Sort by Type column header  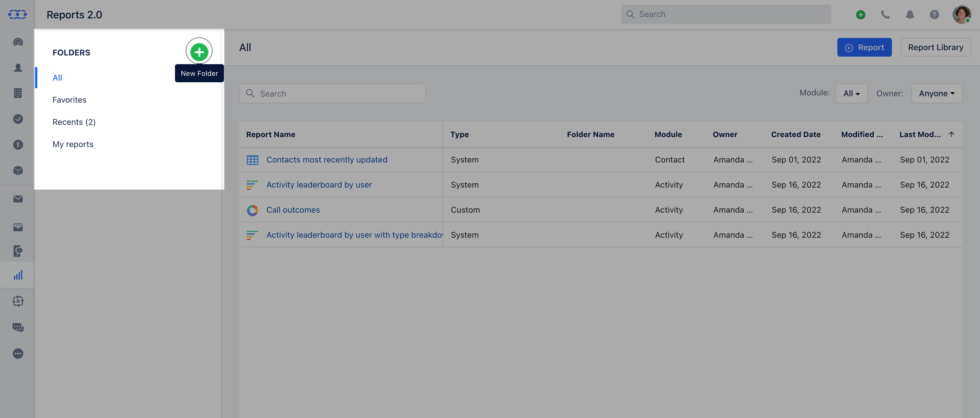click(460, 134)
